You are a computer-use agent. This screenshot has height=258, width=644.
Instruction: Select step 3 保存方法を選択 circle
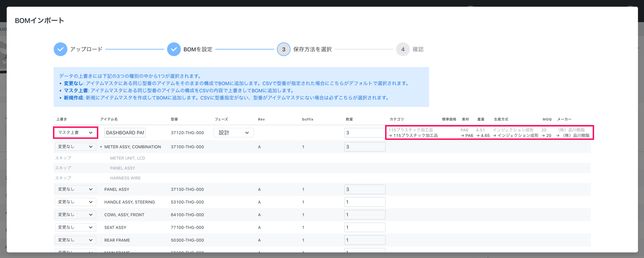click(283, 49)
